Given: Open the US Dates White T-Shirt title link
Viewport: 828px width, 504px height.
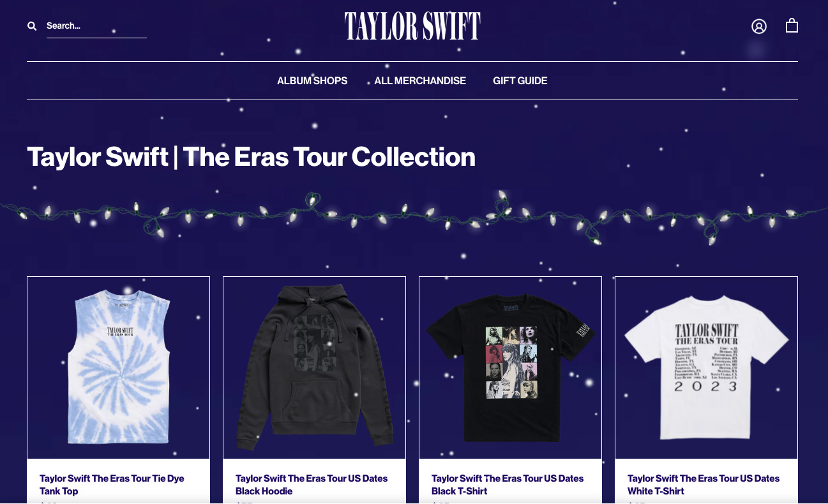Looking at the screenshot, I should pos(704,485).
